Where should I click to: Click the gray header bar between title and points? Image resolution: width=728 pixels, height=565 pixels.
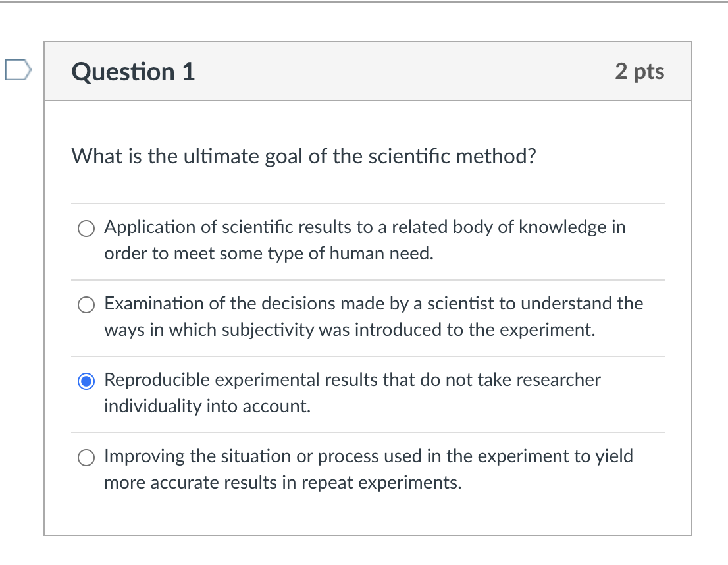click(405, 72)
